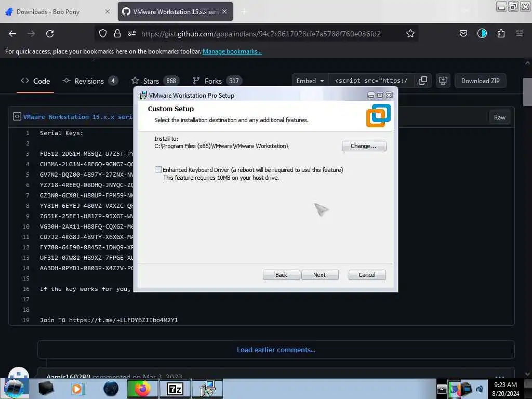The image size is (532, 399).
Task: Click the file code icon beside filename
Action: 17,116
